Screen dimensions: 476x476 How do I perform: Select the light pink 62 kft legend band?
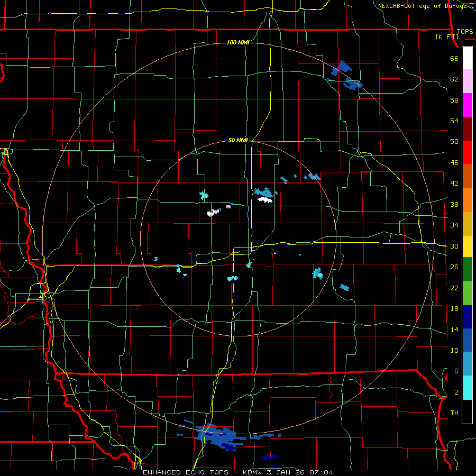pyautogui.click(x=467, y=81)
